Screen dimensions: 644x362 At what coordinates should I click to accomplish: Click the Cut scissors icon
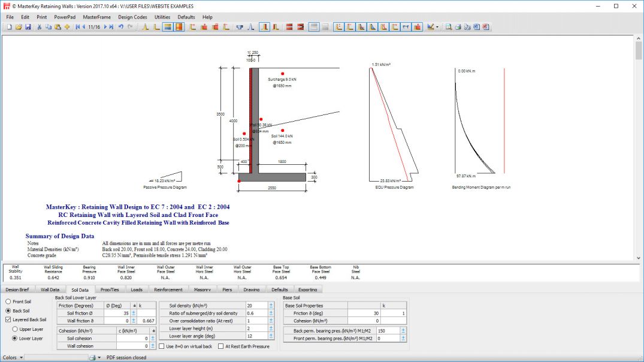40,27
